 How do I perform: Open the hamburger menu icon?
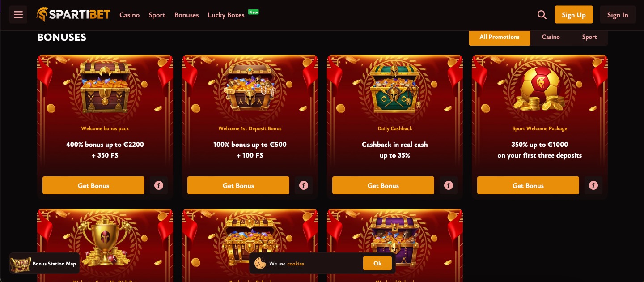click(18, 15)
